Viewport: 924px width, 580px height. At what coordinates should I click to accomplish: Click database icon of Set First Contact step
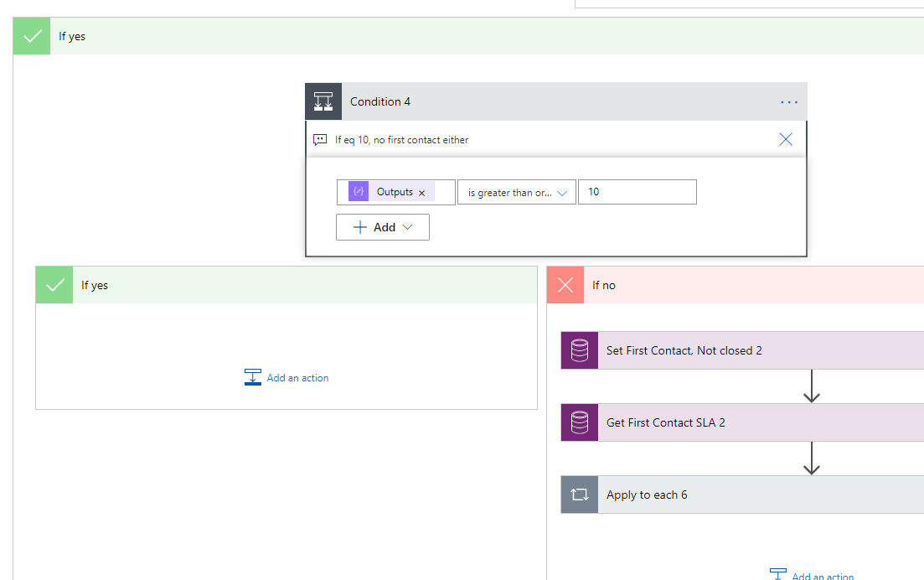(x=579, y=350)
